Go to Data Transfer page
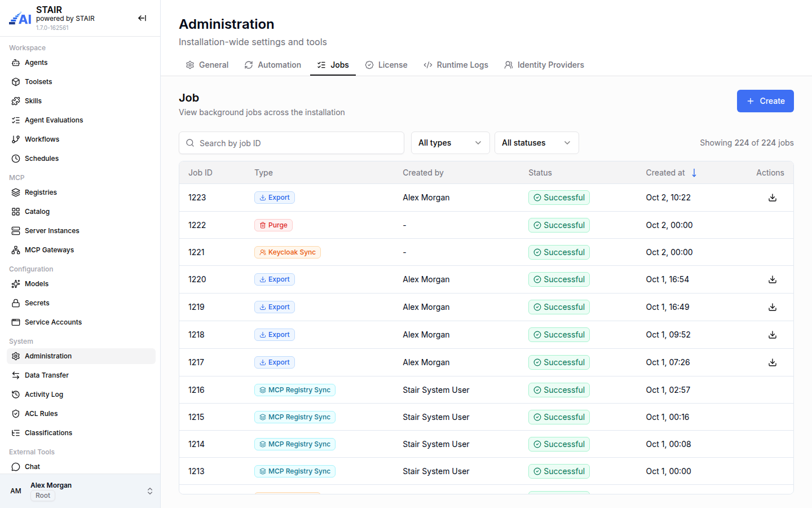The height and width of the screenshot is (508, 812). [81, 375]
